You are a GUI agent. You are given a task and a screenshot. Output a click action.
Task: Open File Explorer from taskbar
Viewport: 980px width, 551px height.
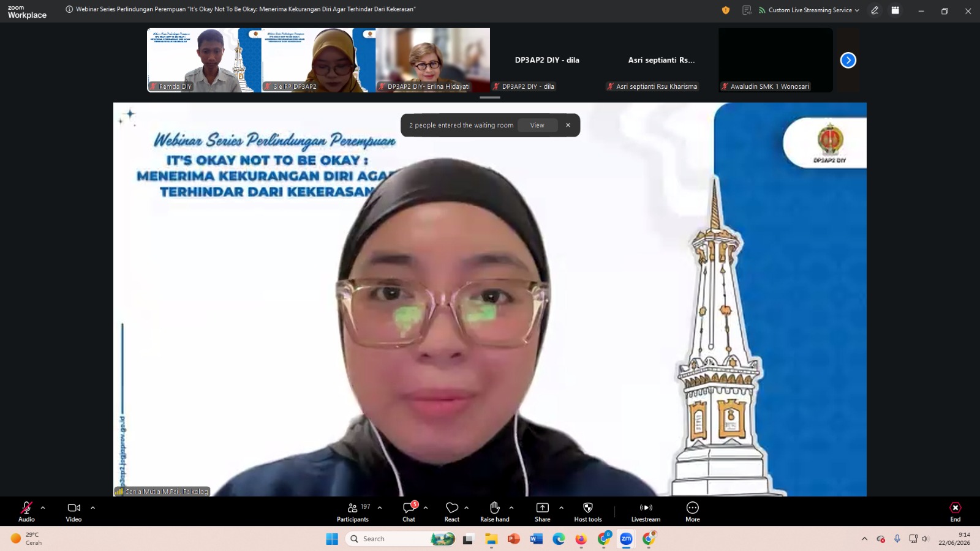click(491, 539)
